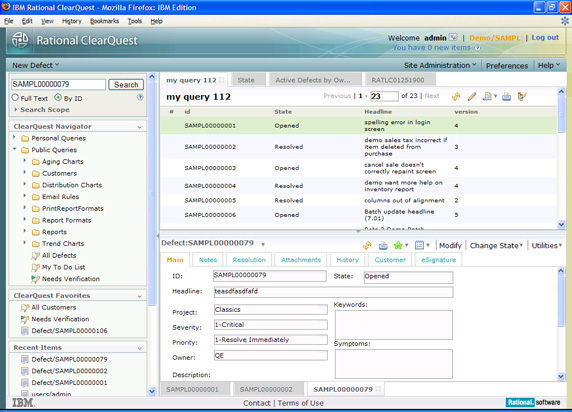Open Needs Verification under Public Queries
Image resolution: width=572 pixels, height=412 pixels.
tap(70, 279)
